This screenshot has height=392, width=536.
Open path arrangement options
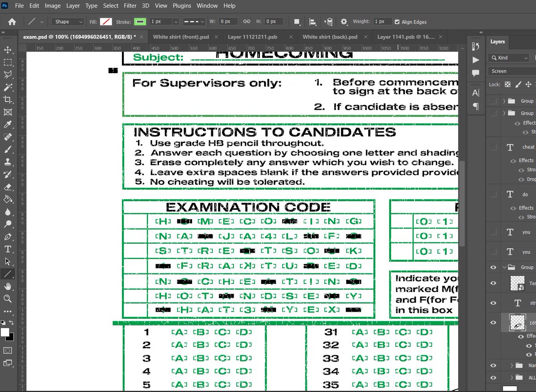pos(329,21)
